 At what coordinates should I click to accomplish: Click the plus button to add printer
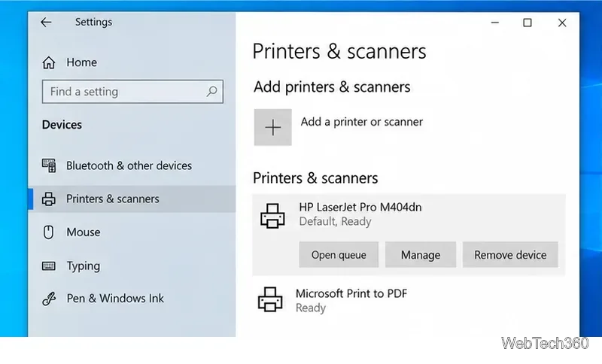pos(272,127)
